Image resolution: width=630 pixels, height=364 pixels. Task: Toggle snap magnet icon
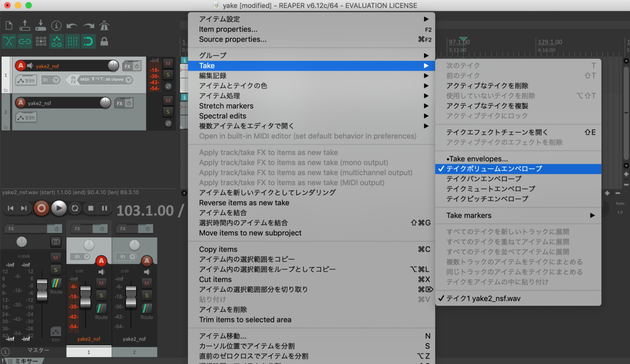(x=88, y=41)
